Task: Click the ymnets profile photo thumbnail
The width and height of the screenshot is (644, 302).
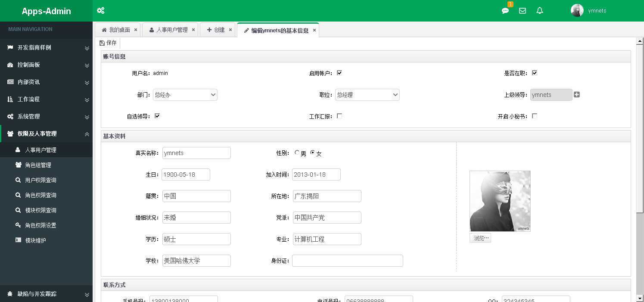Action: (x=500, y=201)
